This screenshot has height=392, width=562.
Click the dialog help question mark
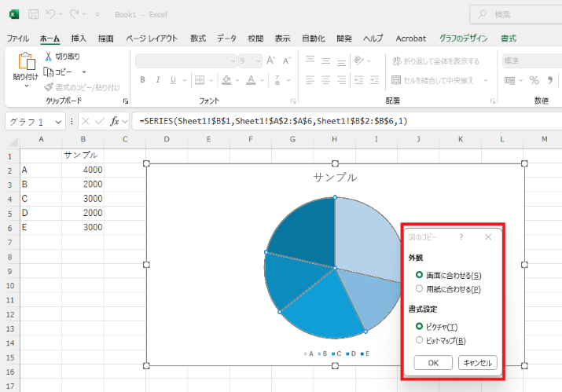pyautogui.click(x=461, y=236)
